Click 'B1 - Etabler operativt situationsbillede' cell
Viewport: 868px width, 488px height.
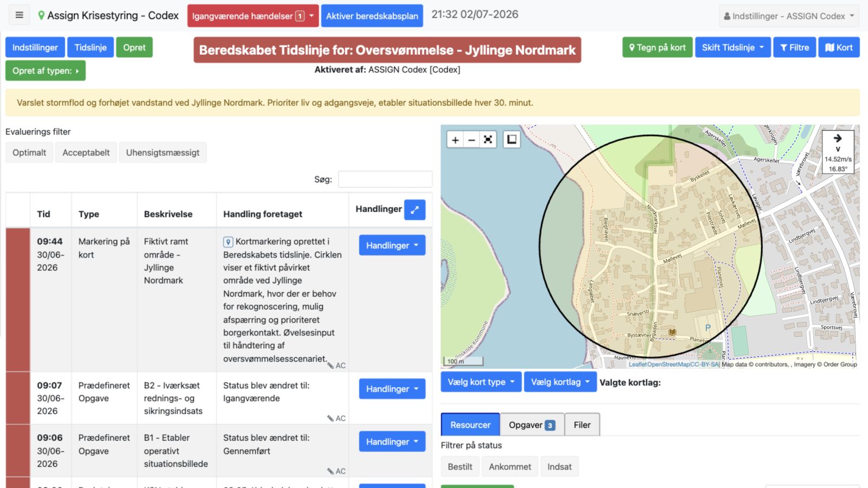pyautogui.click(x=177, y=451)
